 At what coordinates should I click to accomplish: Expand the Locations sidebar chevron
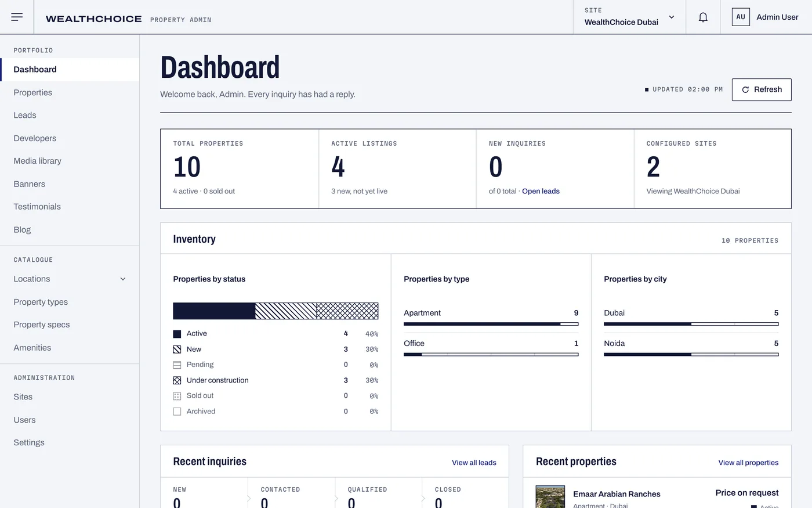click(x=123, y=279)
